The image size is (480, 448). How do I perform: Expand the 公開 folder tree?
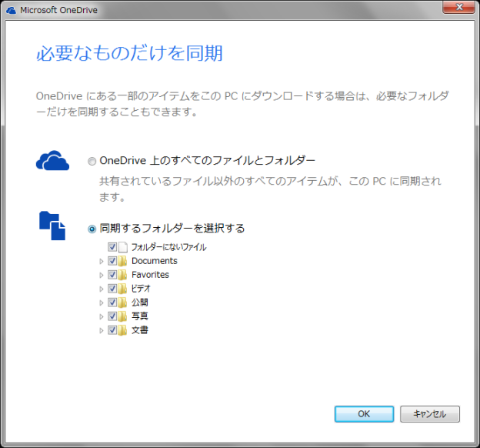tap(102, 303)
